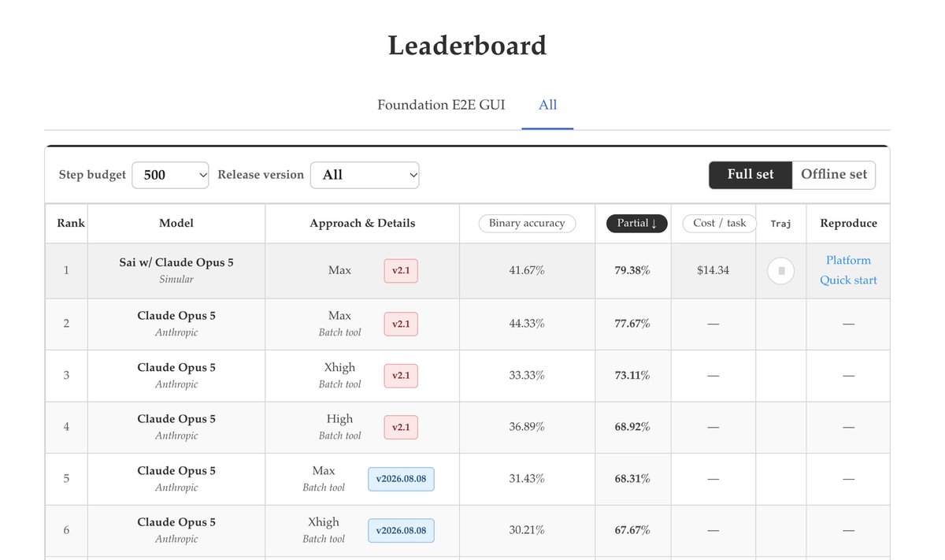Image resolution: width=945 pixels, height=560 pixels.
Task: Click the 68.92% partial score
Action: pyautogui.click(x=632, y=427)
